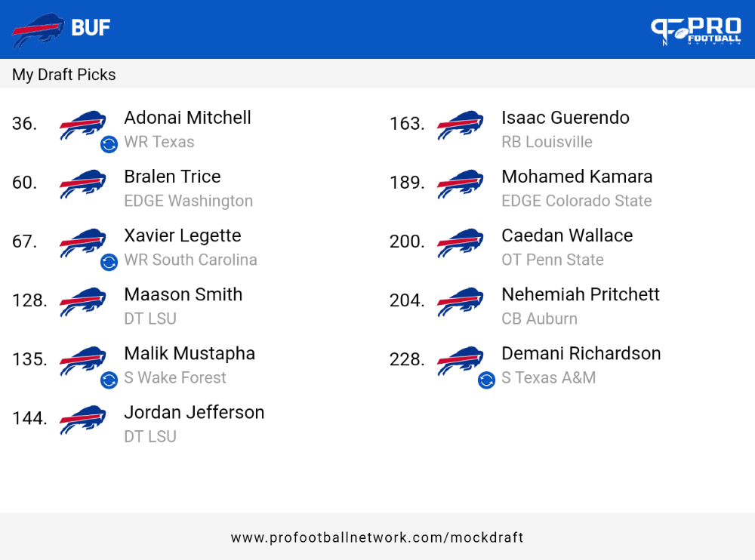Image resolution: width=755 pixels, height=560 pixels.
Task: Click the trade icon beside Adonai Mitchell
Action: point(109,144)
